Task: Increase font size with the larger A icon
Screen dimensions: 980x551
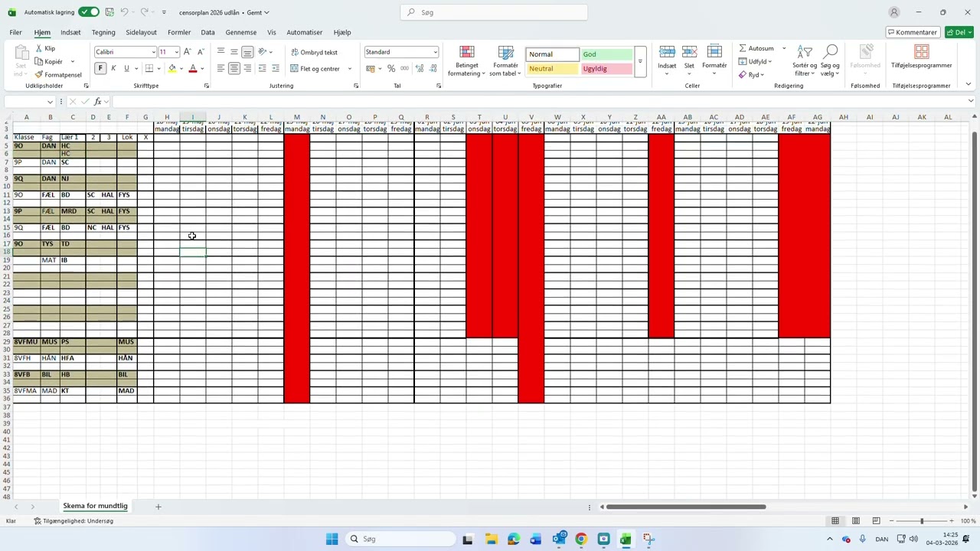Action: point(188,52)
